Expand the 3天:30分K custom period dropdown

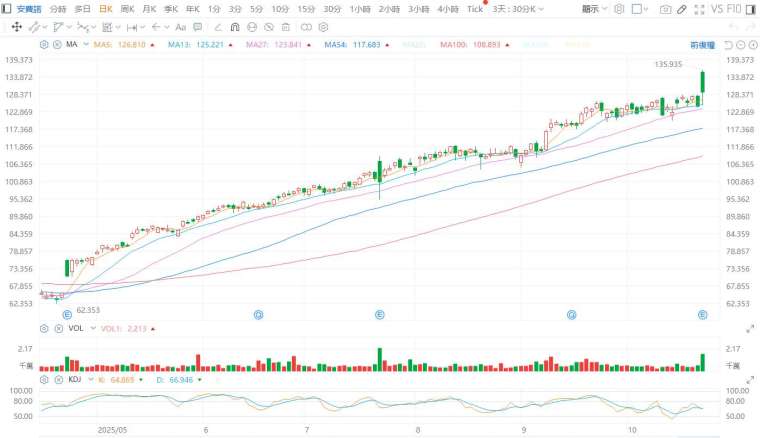click(522, 9)
